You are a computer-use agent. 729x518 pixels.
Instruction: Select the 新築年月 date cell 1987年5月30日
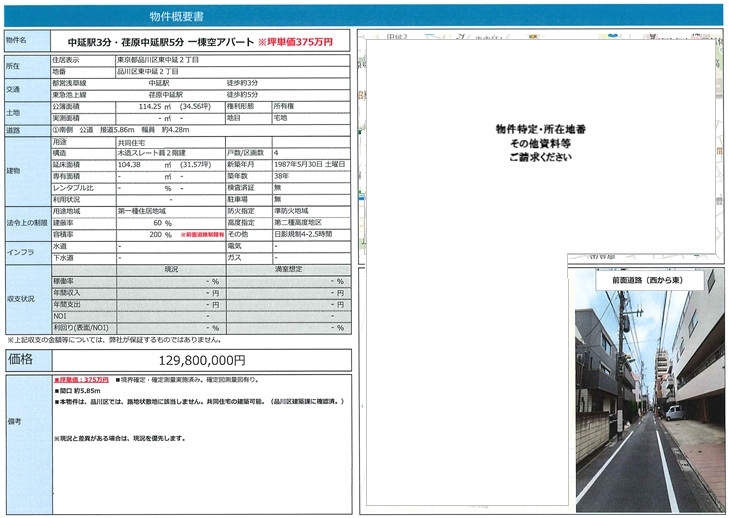pyautogui.click(x=311, y=165)
